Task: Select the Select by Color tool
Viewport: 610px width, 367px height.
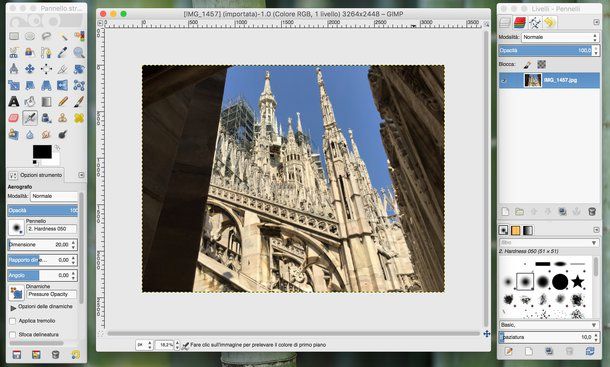Action: pos(79,36)
